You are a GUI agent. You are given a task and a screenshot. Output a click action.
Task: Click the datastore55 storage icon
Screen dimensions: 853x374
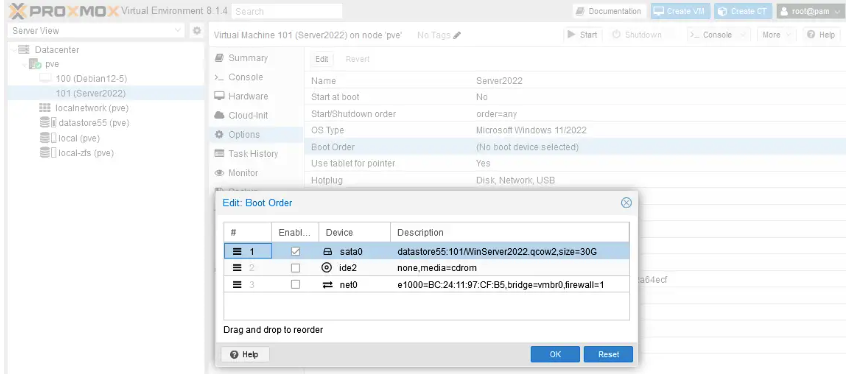click(x=48, y=123)
